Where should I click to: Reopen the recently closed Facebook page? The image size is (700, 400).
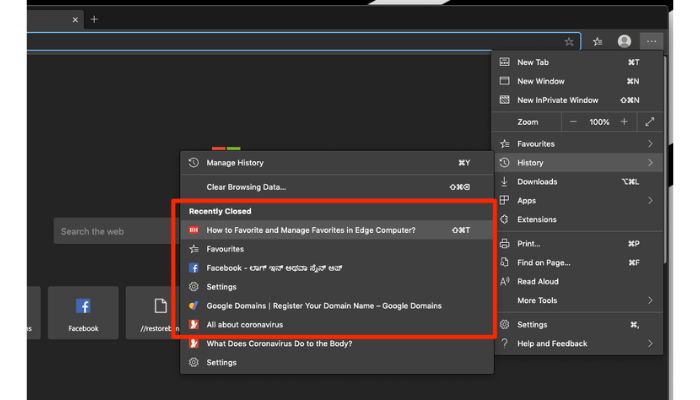pyautogui.click(x=337, y=268)
